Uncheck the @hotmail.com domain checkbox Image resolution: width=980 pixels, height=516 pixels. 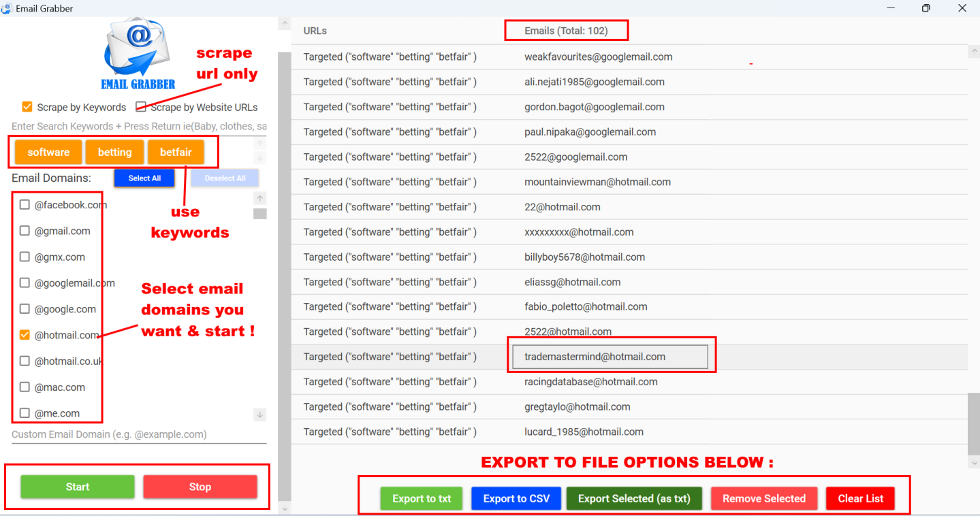pos(25,335)
